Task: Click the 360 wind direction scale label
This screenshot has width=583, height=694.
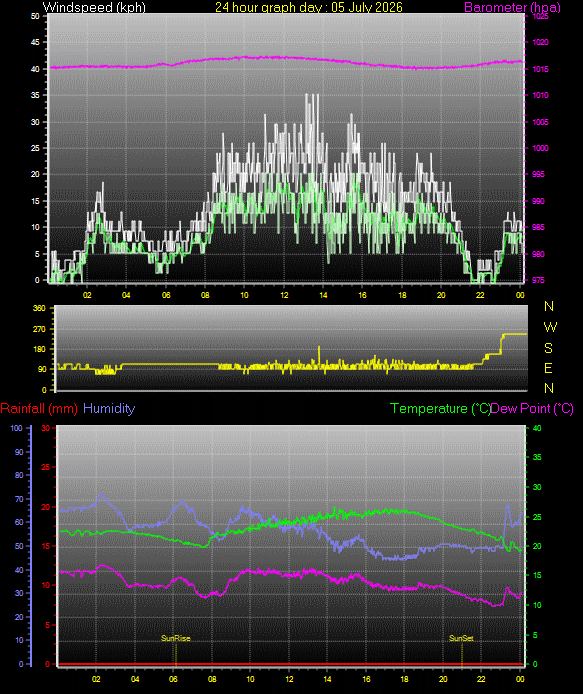Action: click(x=39, y=308)
